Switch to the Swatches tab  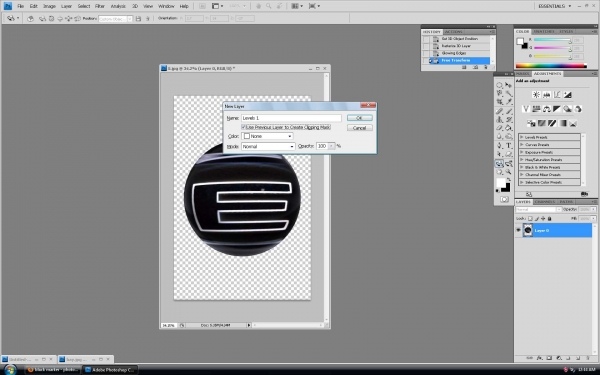click(x=544, y=31)
